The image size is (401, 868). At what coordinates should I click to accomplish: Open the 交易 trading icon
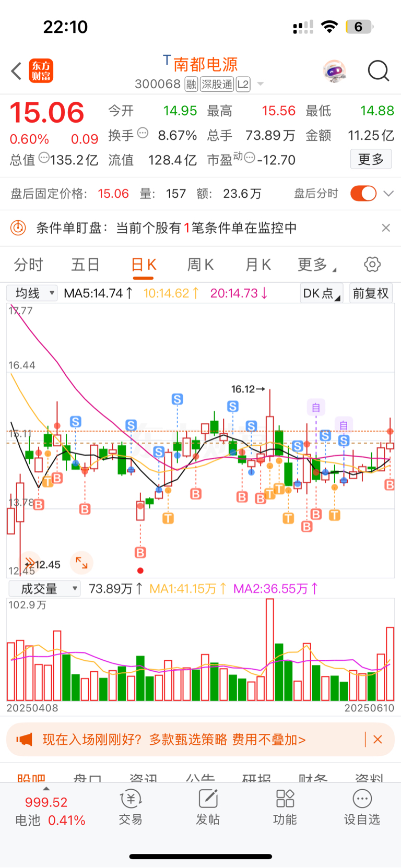pyautogui.click(x=131, y=807)
